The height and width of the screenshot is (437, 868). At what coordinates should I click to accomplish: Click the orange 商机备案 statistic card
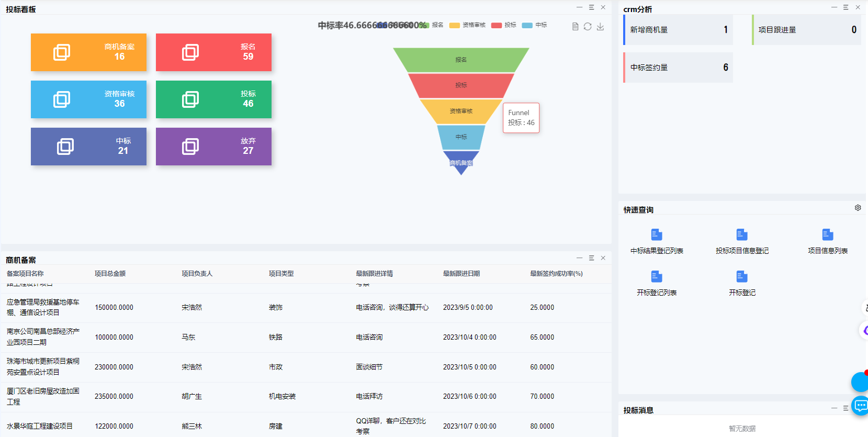tap(88, 52)
